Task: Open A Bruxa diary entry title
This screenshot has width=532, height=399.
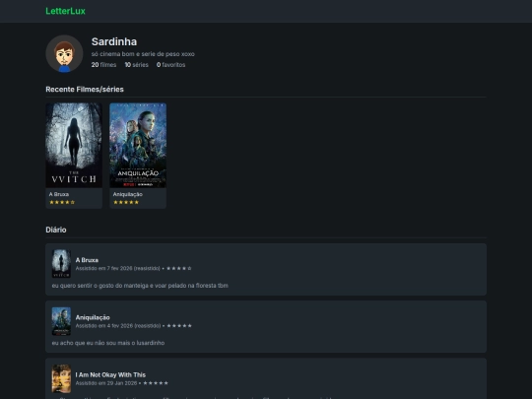Action: pos(87,260)
